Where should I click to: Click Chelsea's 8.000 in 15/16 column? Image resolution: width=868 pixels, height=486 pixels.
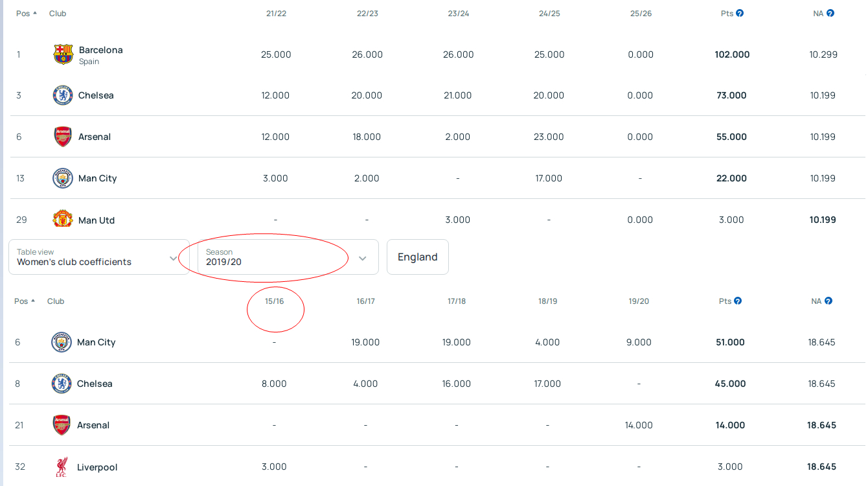(274, 384)
